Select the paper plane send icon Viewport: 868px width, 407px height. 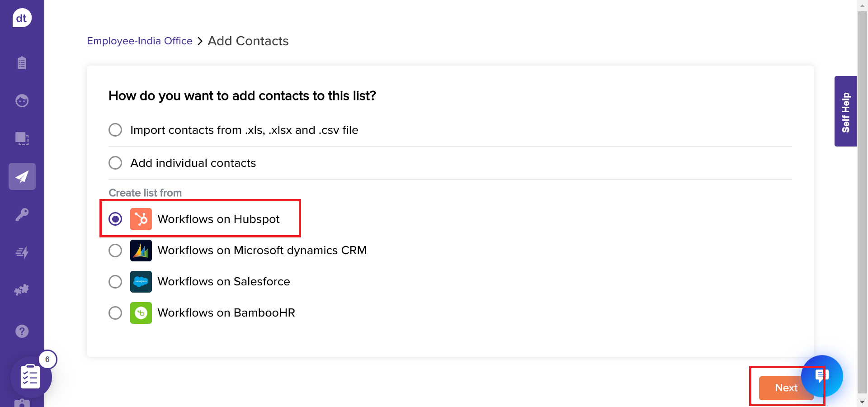pos(22,176)
